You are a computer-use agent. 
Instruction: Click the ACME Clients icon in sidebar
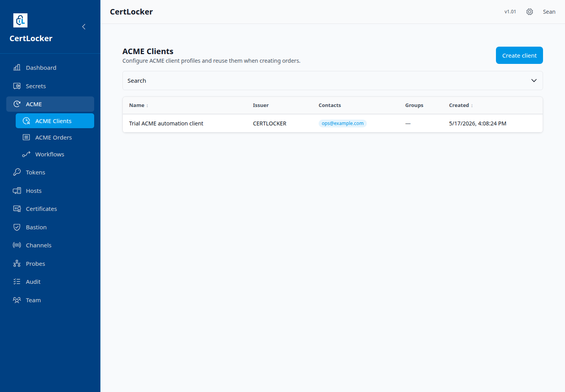point(26,121)
